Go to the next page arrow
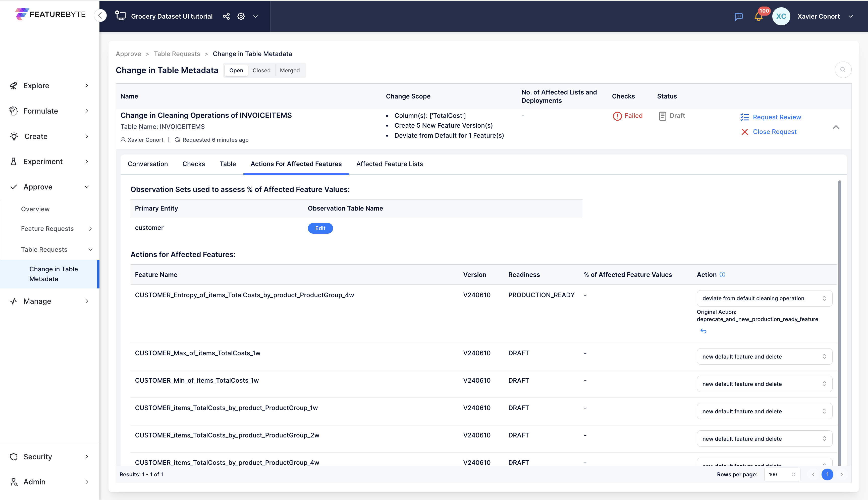Viewport: 868px width, 500px height. click(x=842, y=474)
